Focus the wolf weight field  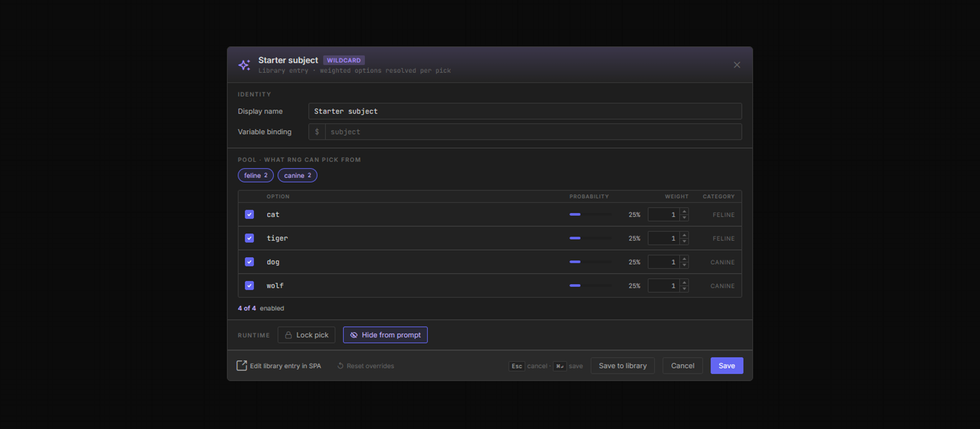(x=664, y=285)
